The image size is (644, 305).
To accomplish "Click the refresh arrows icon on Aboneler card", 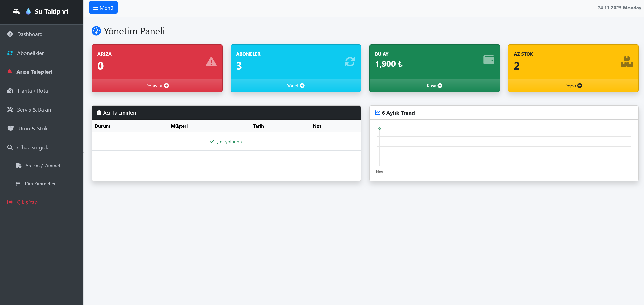I will pyautogui.click(x=350, y=62).
